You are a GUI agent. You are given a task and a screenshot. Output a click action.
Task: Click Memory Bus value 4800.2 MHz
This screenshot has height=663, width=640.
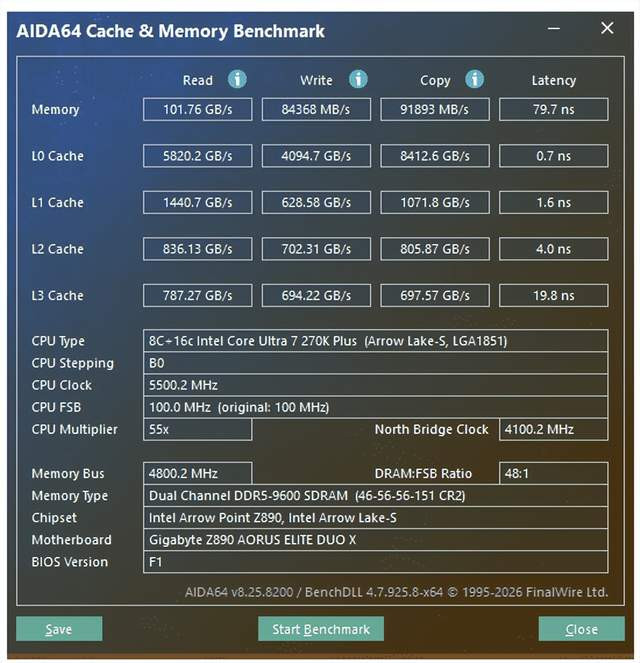(197, 474)
